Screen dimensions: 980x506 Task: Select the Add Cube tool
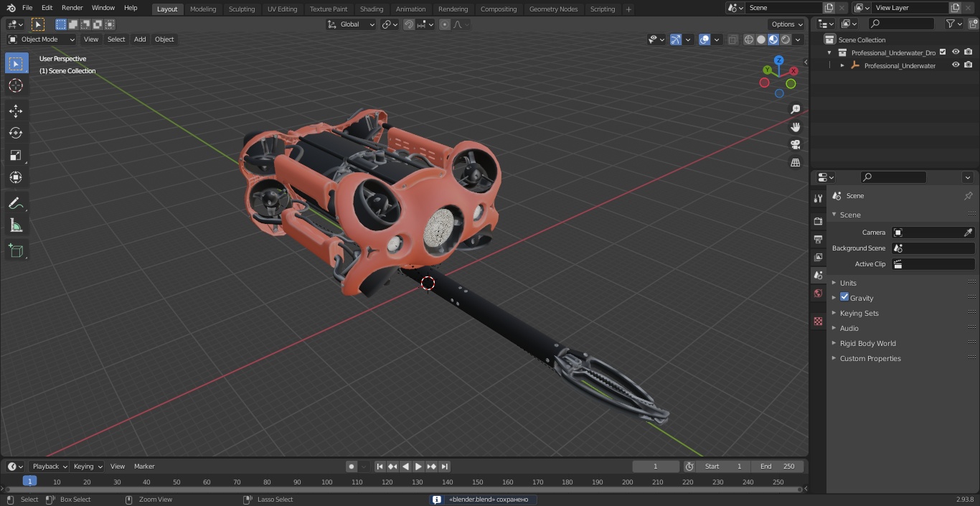[x=16, y=250]
